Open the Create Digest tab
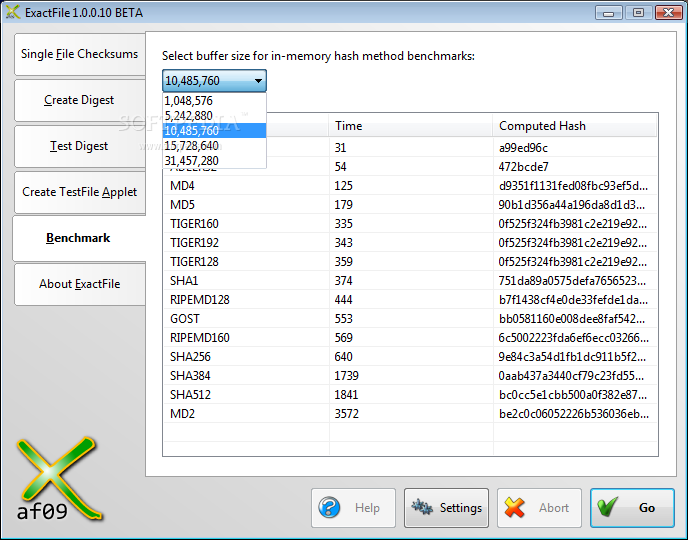 tap(79, 100)
